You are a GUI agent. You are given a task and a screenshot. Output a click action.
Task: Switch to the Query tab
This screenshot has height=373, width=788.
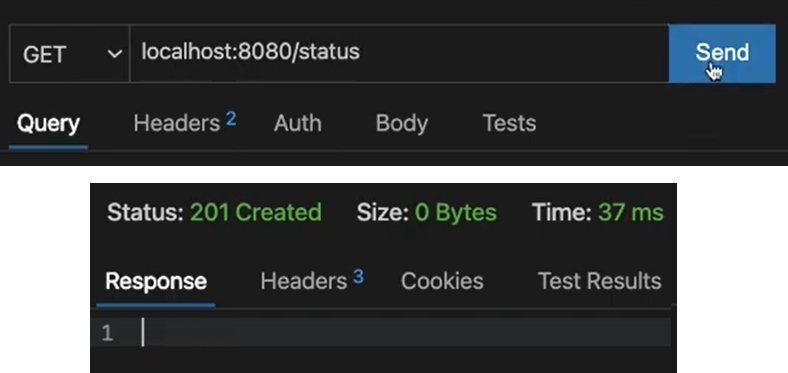[48, 124]
